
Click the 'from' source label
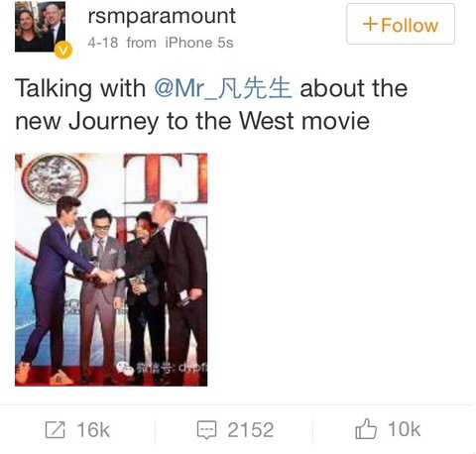(142, 43)
